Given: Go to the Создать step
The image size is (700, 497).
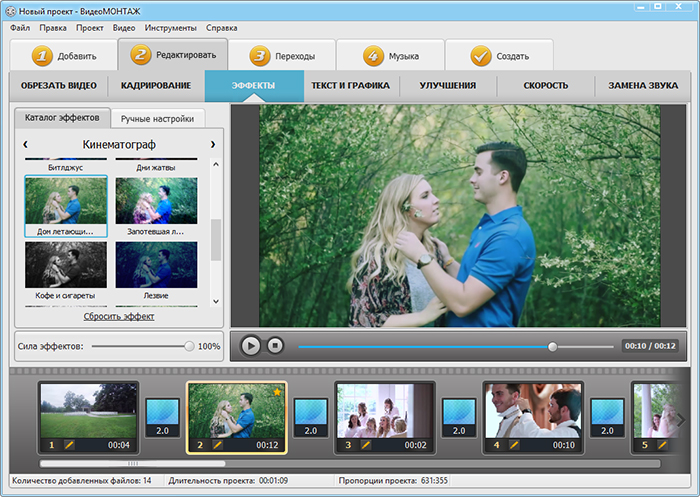Looking at the screenshot, I should point(498,56).
